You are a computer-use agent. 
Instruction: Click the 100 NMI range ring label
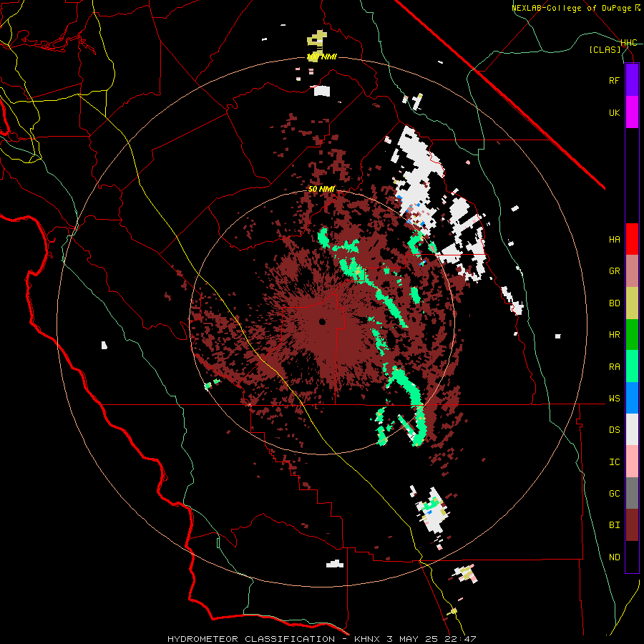(321, 57)
